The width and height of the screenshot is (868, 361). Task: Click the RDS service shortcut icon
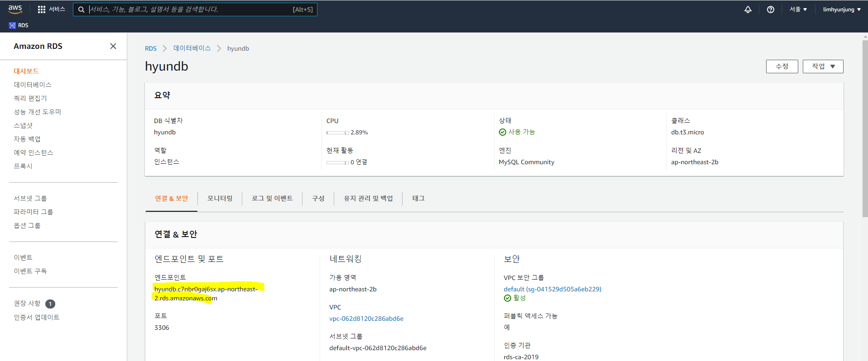point(12,25)
